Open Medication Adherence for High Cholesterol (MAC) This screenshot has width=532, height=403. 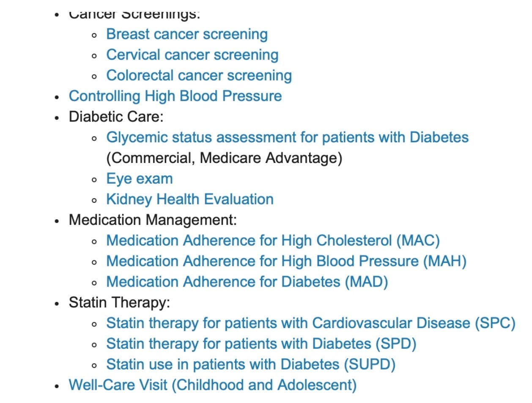coord(273,241)
